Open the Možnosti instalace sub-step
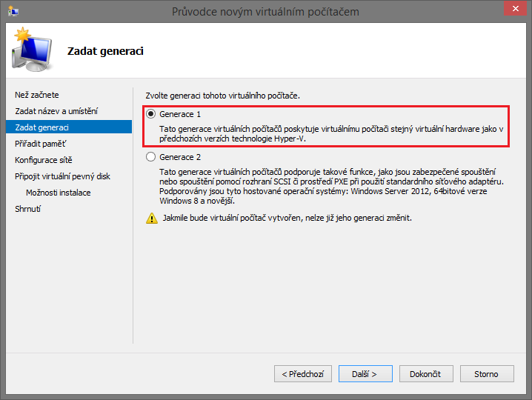This screenshot has width=532, height=400. click(59, 193)
